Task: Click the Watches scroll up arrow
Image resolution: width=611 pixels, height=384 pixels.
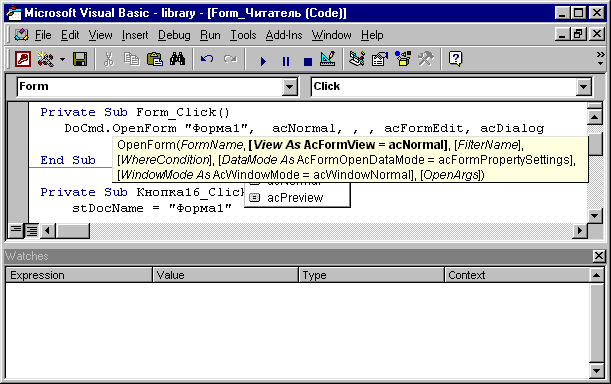Action: tap(597, 275)
